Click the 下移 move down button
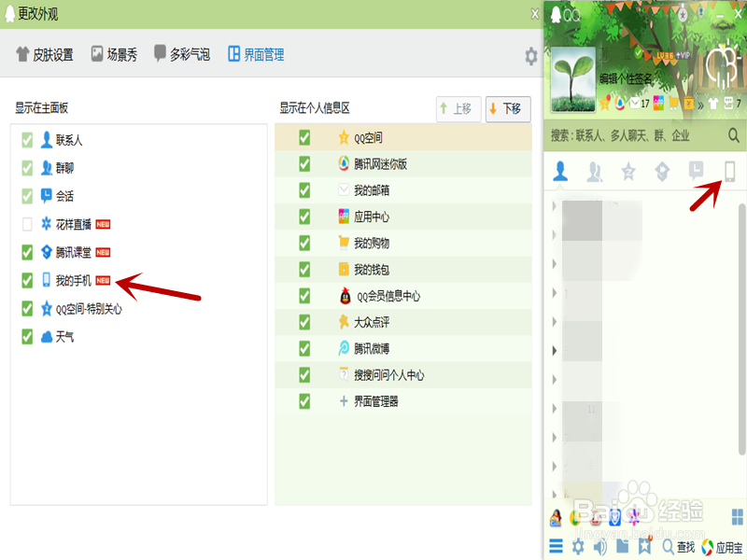The image size is (747, 560). 508,108
